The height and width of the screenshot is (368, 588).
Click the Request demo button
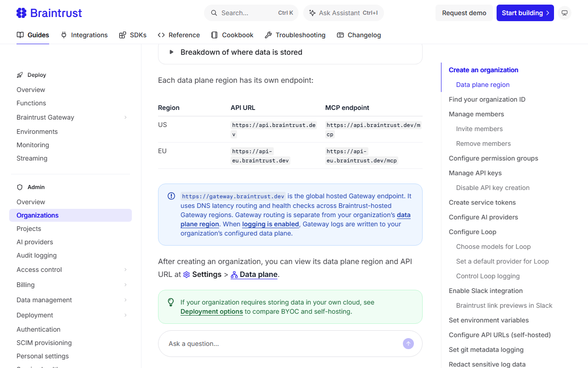464,13
